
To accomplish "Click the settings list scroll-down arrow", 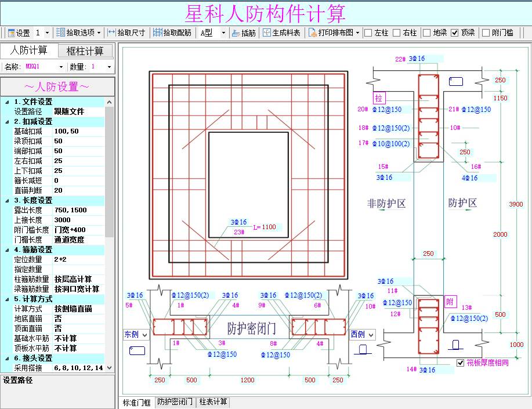I will pos(109,368).
